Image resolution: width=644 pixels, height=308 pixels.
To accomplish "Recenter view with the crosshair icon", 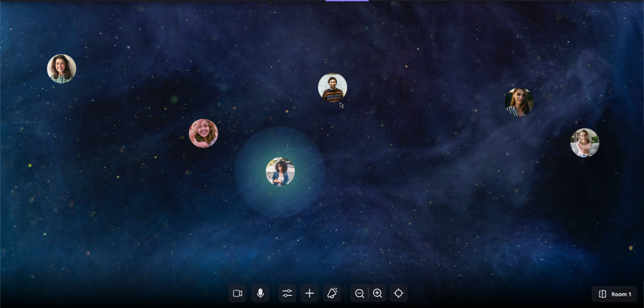I will 398,293.
